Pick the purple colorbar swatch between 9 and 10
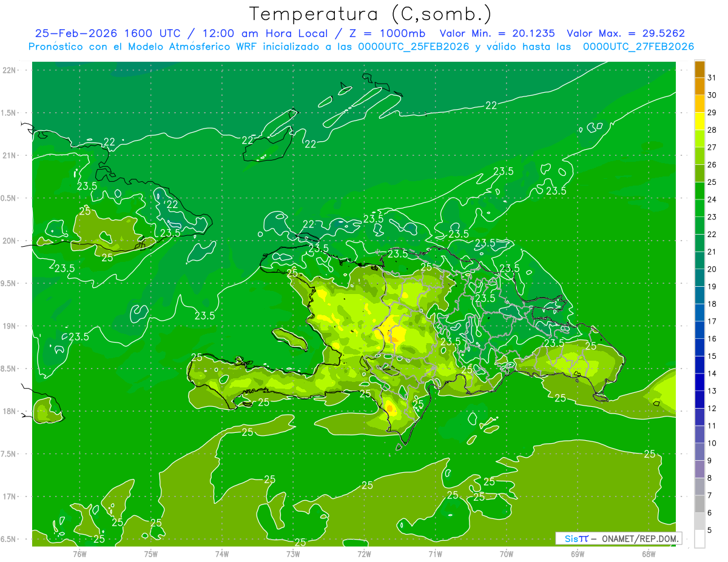Screen dimensions: 728x562 coord(699,452)
